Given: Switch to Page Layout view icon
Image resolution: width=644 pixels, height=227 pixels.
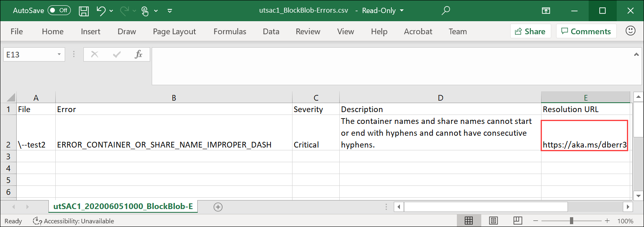Looking at the screenshot, I should click(493, 221).
